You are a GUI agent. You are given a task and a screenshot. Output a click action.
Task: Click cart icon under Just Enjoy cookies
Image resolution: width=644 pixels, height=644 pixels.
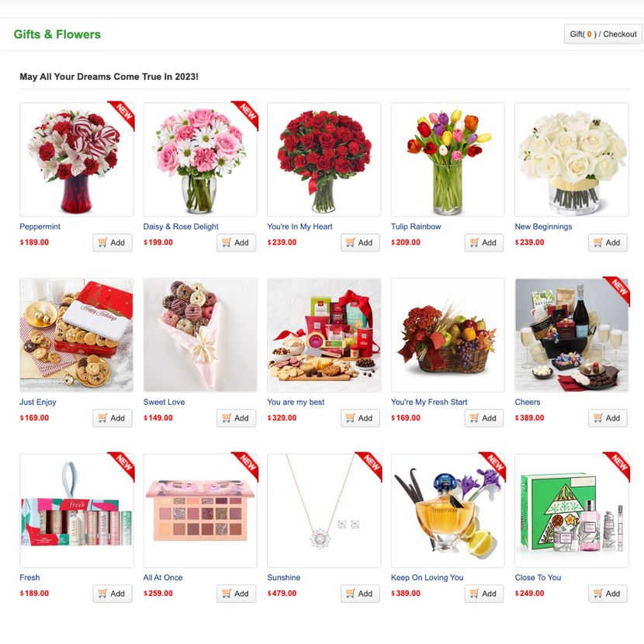coord(102,417)
